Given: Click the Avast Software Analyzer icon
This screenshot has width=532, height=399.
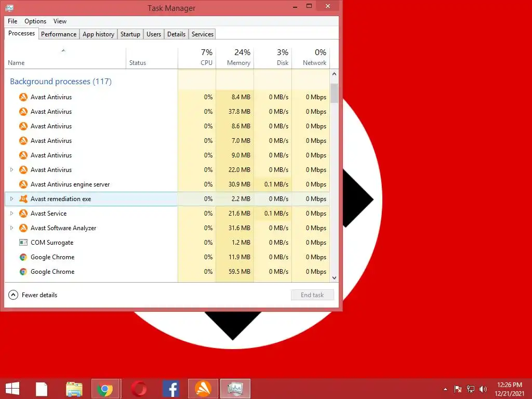Looking at the screenshot, I should 23,228.
